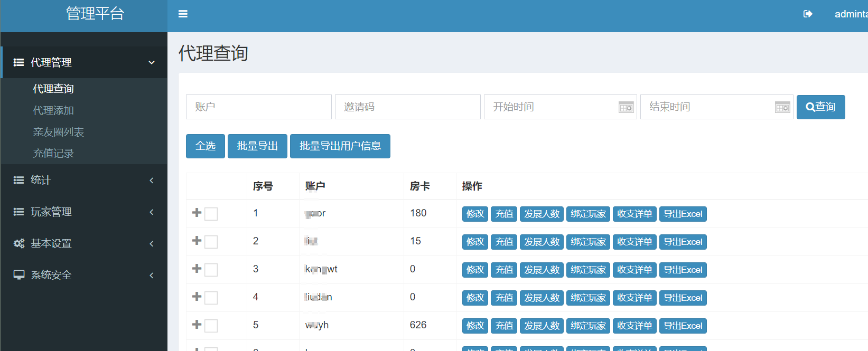Click the 玩家管理 list icon
This screenshot has height=351, width=868.
(19, 212)
